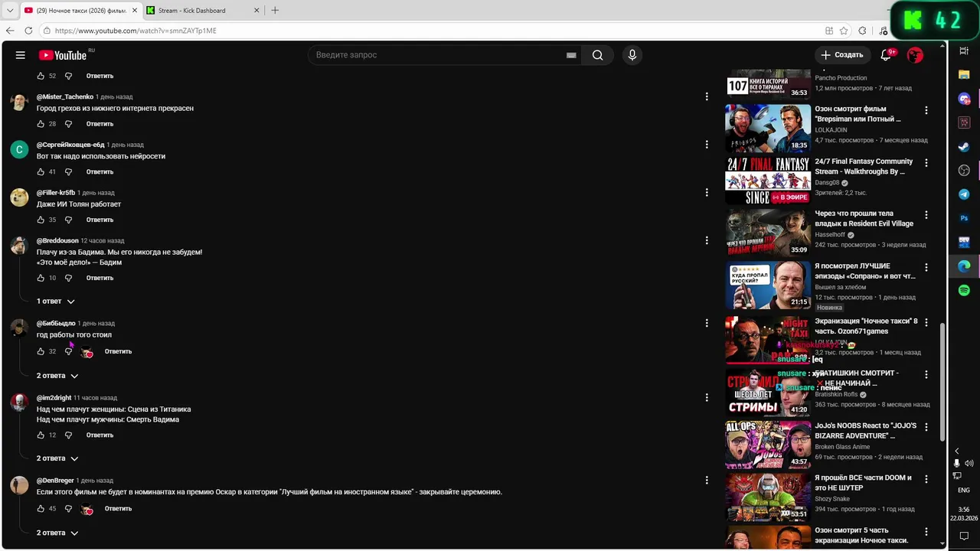Screen dimensions: 980x551
Task: Open more options for @DenBreger comment
Action: coord(707,480)
